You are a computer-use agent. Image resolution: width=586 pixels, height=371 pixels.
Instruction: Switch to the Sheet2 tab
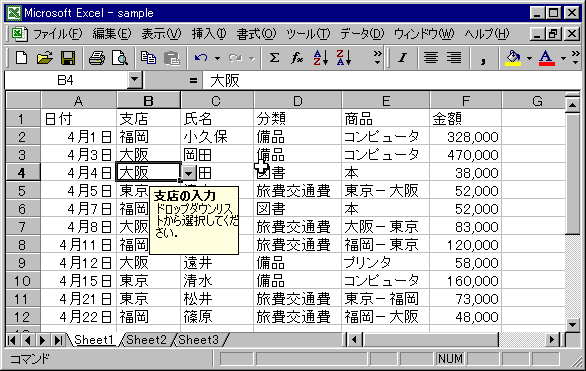coord(146,340)
